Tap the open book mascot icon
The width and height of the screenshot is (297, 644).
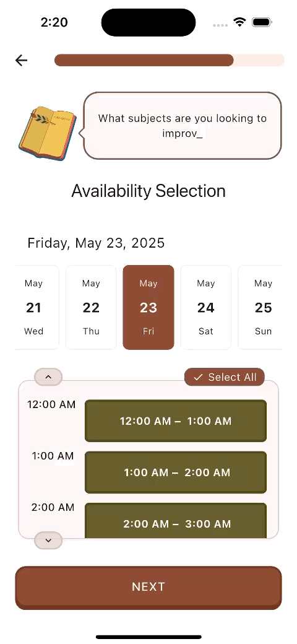click(48, 133)
